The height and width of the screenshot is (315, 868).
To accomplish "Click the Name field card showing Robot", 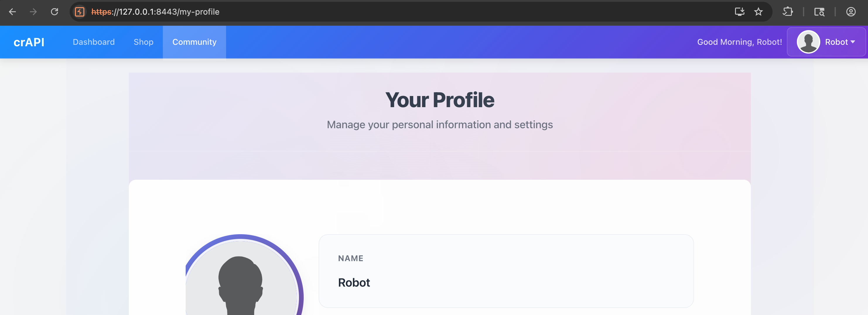I will [x=506, y=271].
